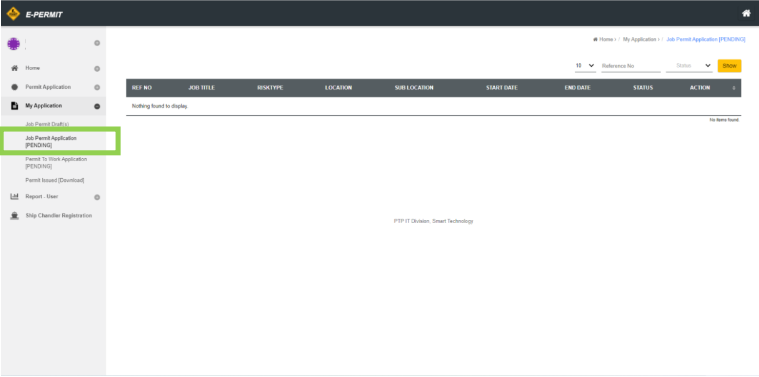Expand the user profile section
759x377 pixels.
click(97, 43)
